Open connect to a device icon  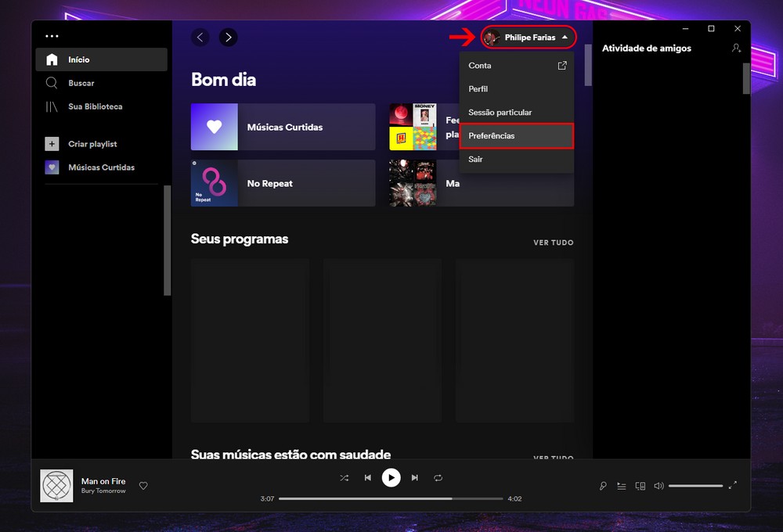(x=640, y=486)
